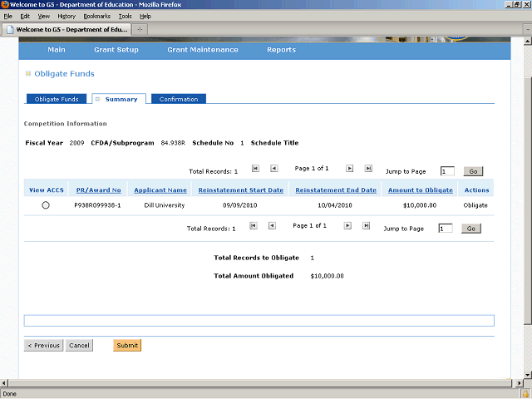This screenshot has width=532, height=399.
Task: Sort by Applicant Name column
Action: coord(160,190)
